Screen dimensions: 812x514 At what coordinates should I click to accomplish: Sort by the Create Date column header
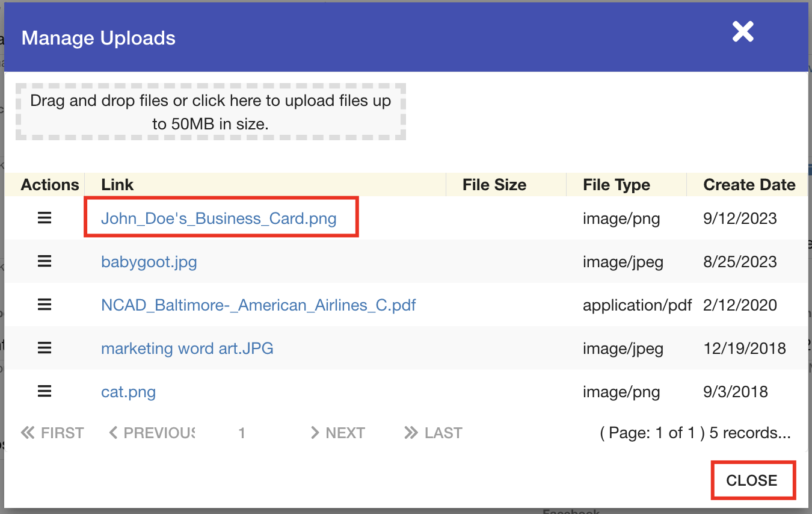[749, 185]
